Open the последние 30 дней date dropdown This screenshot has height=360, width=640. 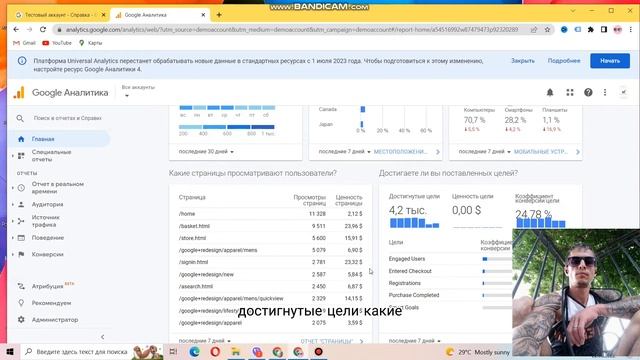click(x=206, y=151)
